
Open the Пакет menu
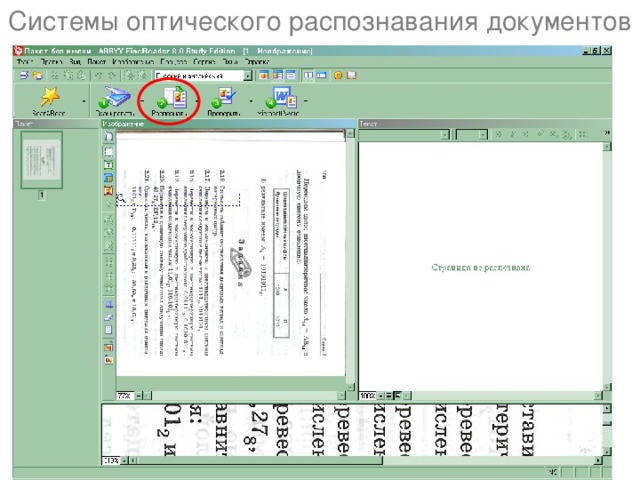click(97, 62)
